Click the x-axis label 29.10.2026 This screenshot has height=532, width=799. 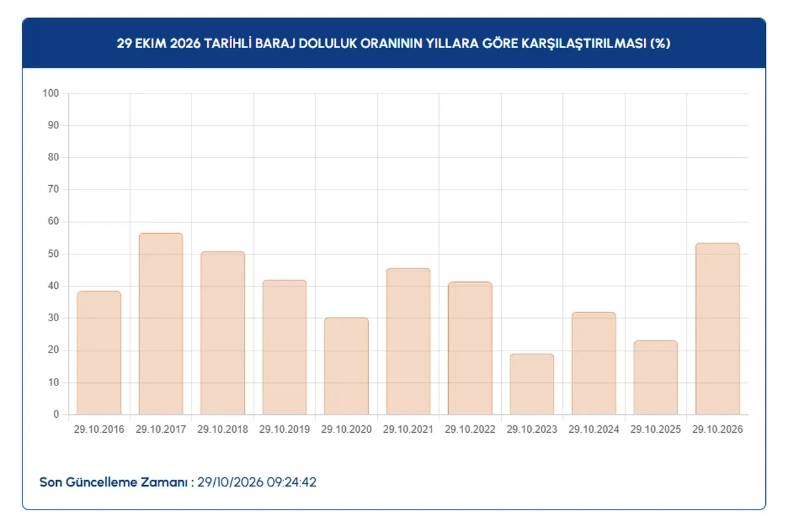point(717,430)
